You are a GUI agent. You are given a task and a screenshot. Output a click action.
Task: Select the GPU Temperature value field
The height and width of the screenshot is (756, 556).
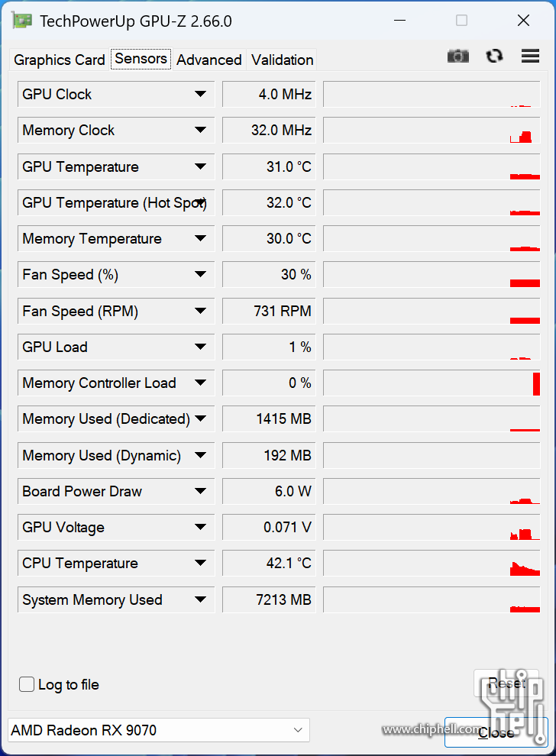[269, 166]
